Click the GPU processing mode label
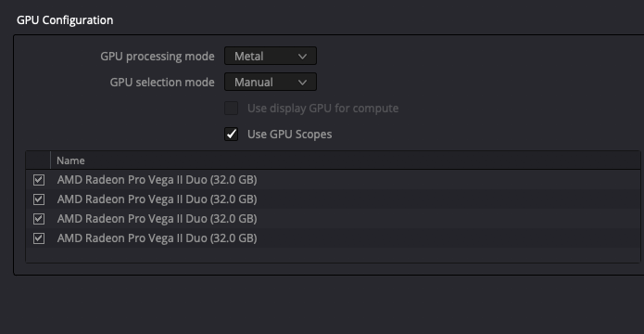Image resolution: width=644 pixels, height=334 pixels. pos(158,57)
